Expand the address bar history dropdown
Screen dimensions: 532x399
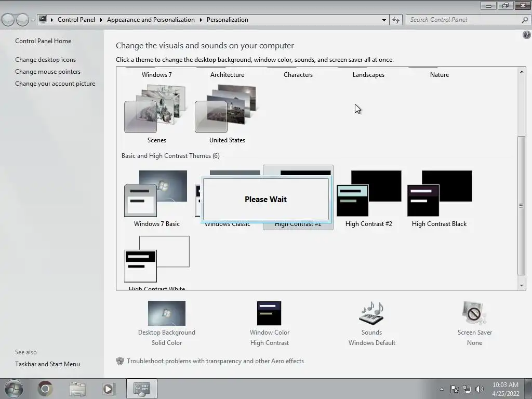[384, 20]
